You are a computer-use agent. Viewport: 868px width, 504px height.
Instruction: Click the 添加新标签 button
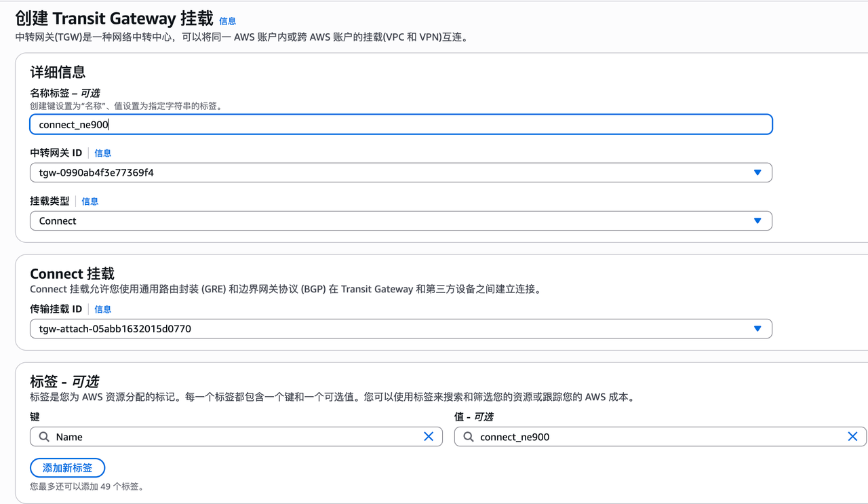tap(67, 467)
